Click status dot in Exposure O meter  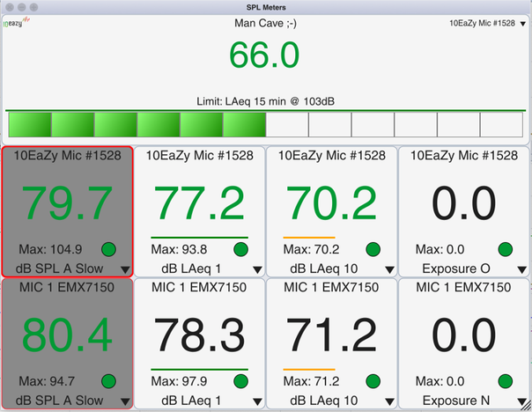tap(506, 249)
